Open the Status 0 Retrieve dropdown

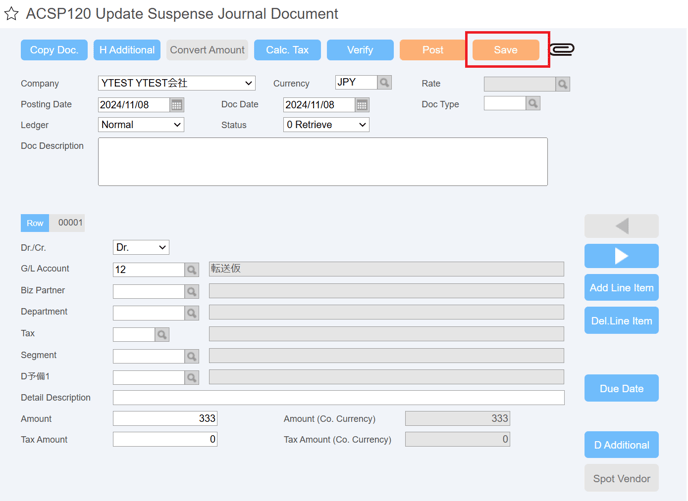[326, 125]
